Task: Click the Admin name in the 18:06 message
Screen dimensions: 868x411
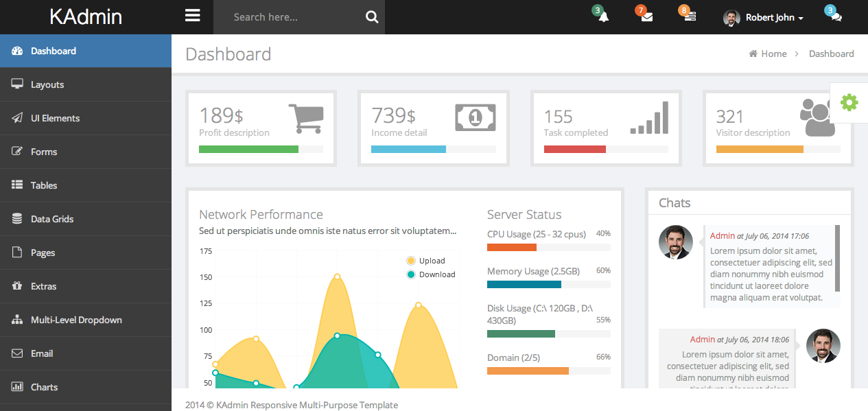Action: click(x=703, y=339)
